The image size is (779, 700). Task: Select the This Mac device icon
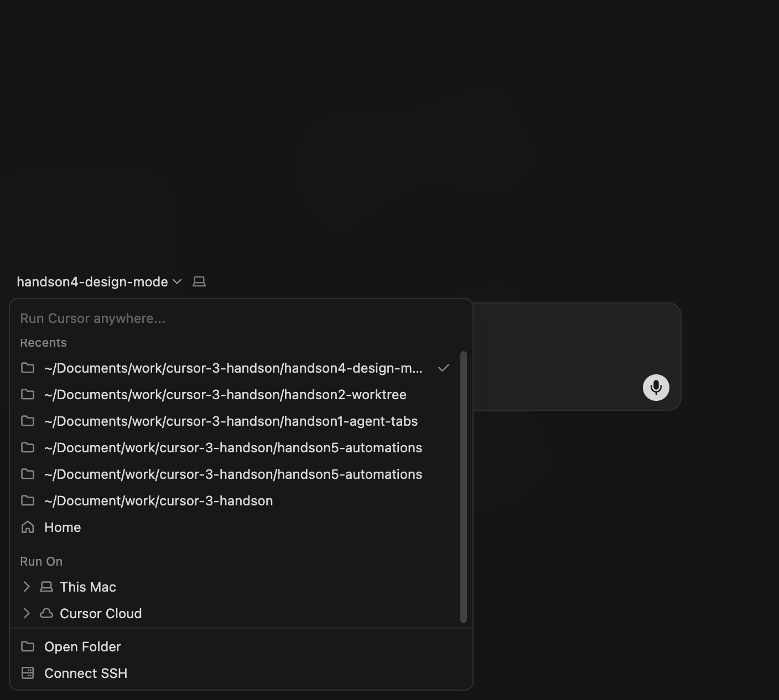click(x=45, y=587)
